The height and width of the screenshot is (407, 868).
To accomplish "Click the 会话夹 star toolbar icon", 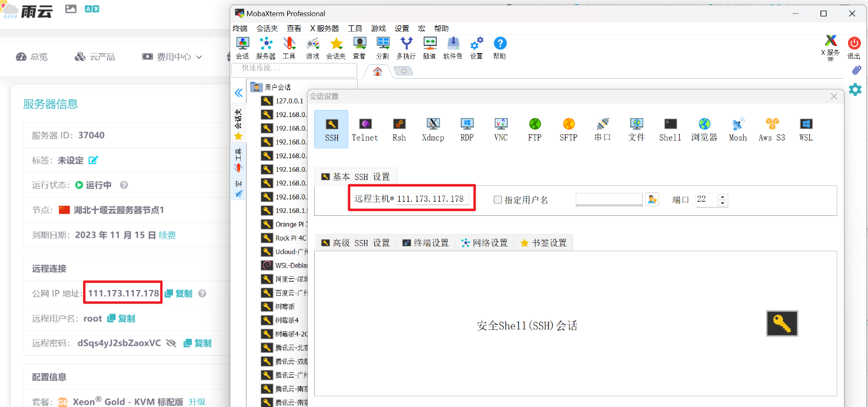I will pyautogui.click(x=336, y=48).
